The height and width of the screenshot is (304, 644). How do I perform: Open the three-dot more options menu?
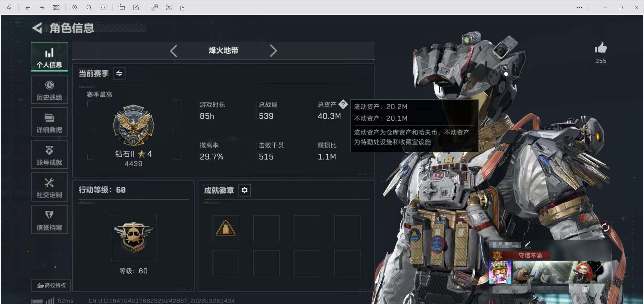point(579,7)
